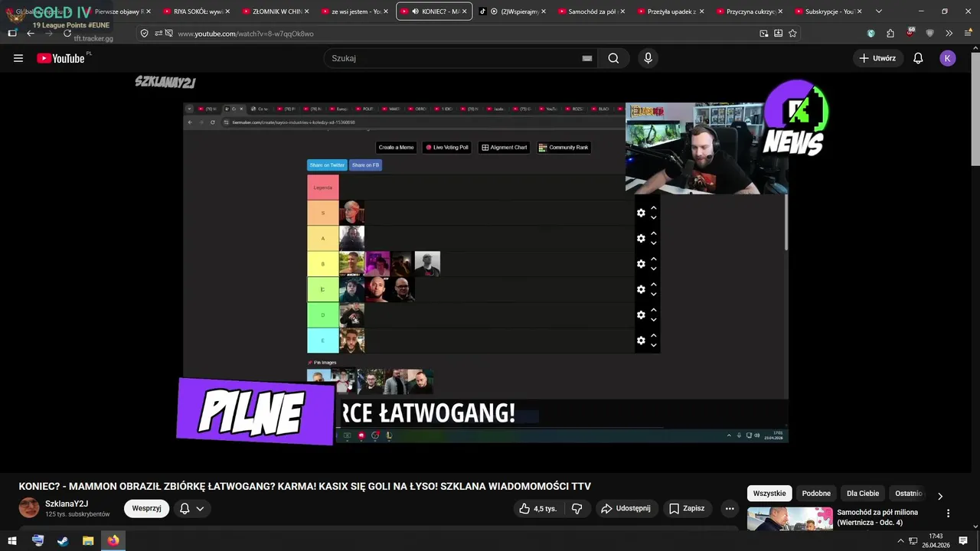Open the browser application menu

tap(966, 34)
